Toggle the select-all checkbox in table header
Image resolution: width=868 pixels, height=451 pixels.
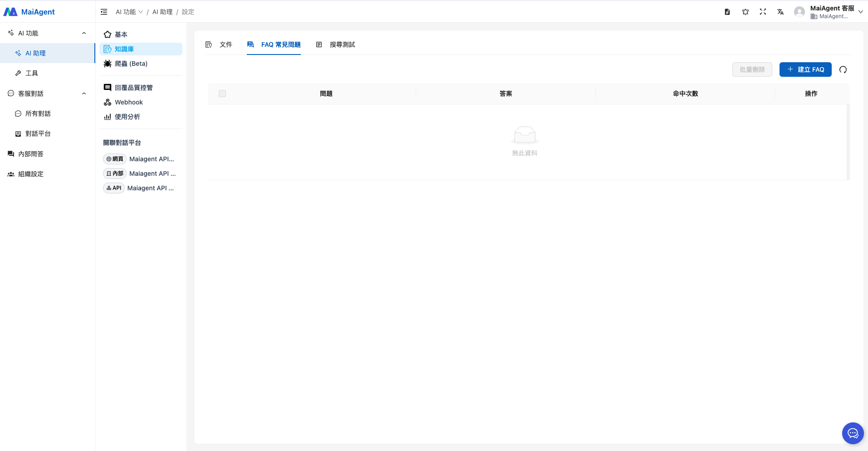(x=222, y=94)
